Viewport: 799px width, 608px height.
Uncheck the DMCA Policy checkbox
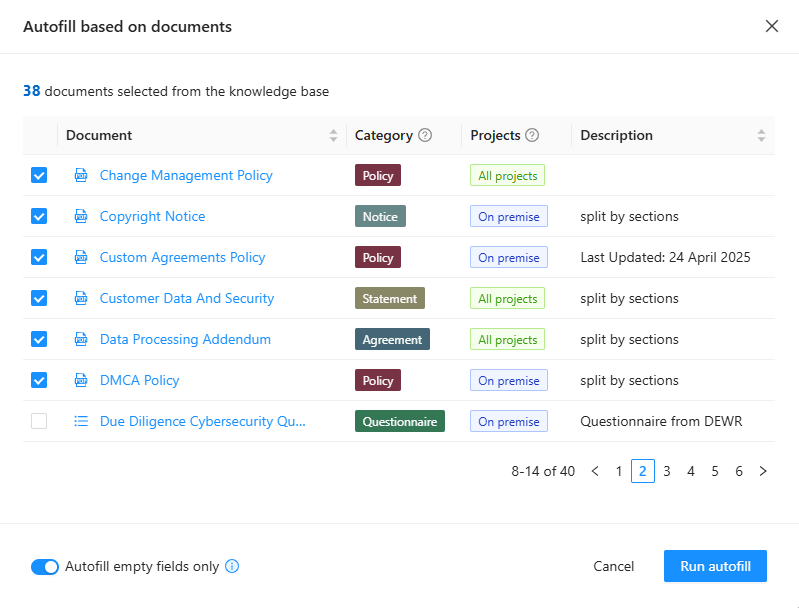pyautogui.click(x=39, y=381)
